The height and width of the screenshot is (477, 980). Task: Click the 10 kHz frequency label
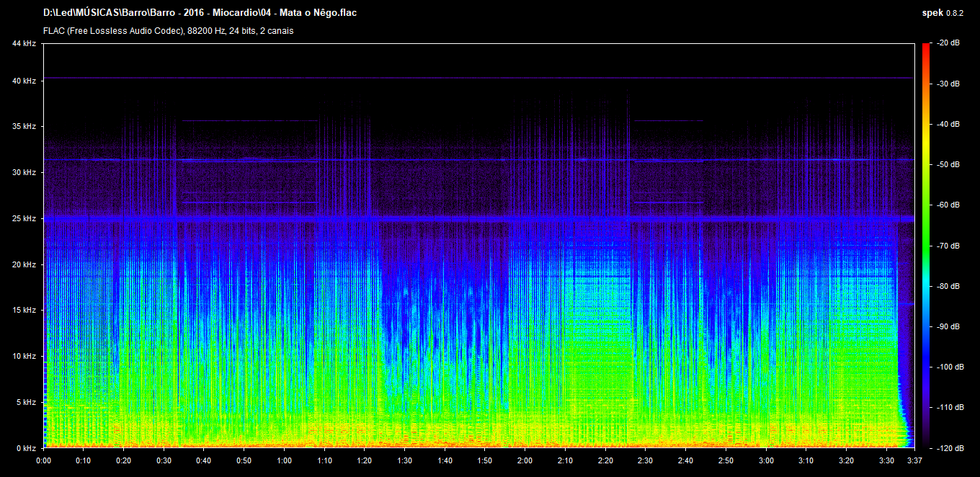pos(24,356)
